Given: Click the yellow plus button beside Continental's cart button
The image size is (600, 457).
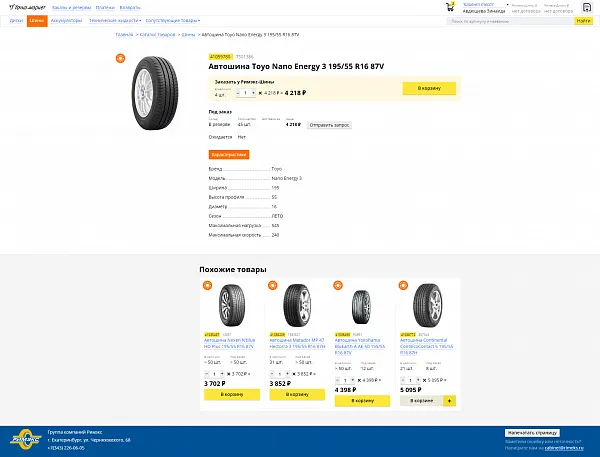Looking at the screenshot, I should point(449,400).
